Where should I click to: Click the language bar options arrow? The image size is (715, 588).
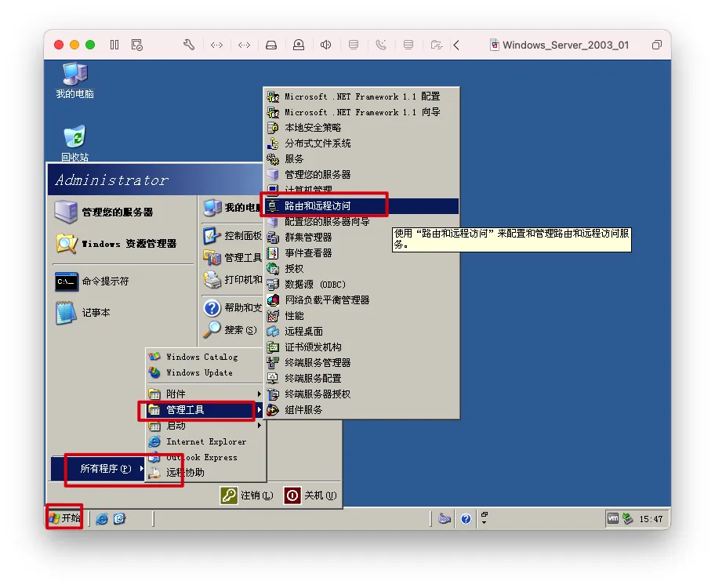pos(485,522)
